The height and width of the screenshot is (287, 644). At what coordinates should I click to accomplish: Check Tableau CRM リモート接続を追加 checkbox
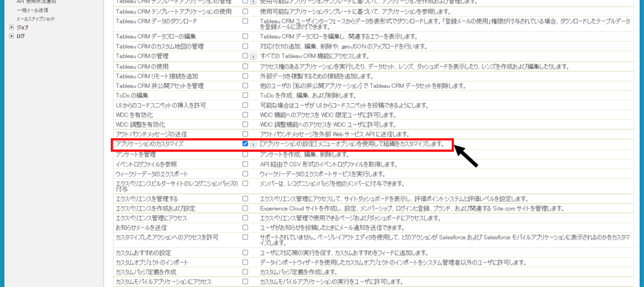coord(245,76)
